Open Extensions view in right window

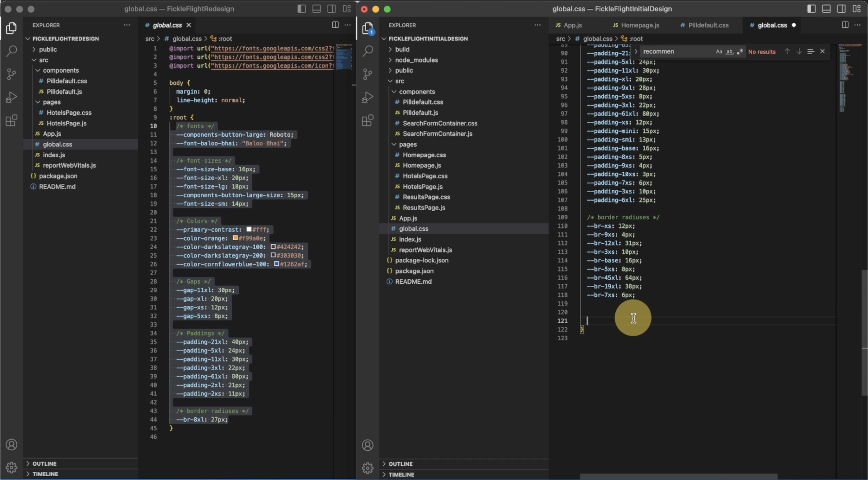tap(368, 120)
